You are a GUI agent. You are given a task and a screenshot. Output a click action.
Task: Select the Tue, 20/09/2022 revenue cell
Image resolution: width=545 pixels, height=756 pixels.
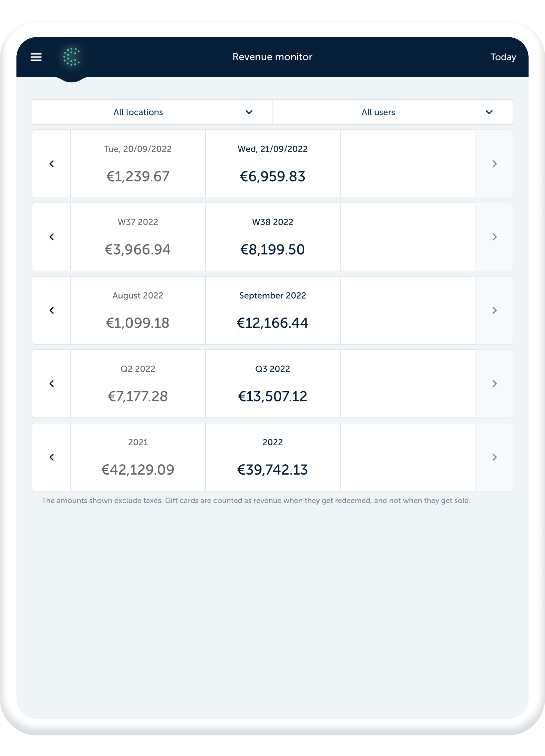click(x=138, y=164)
